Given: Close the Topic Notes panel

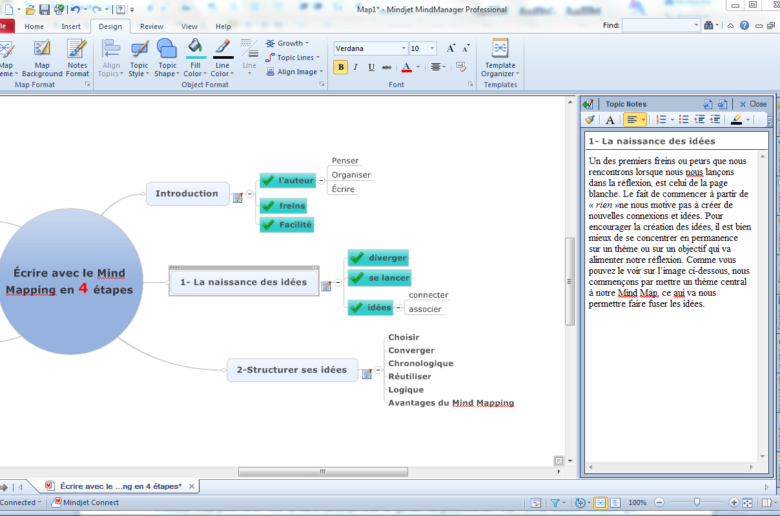Looking at the screenshot, I should pyautogui.click(x=752, y=103).
